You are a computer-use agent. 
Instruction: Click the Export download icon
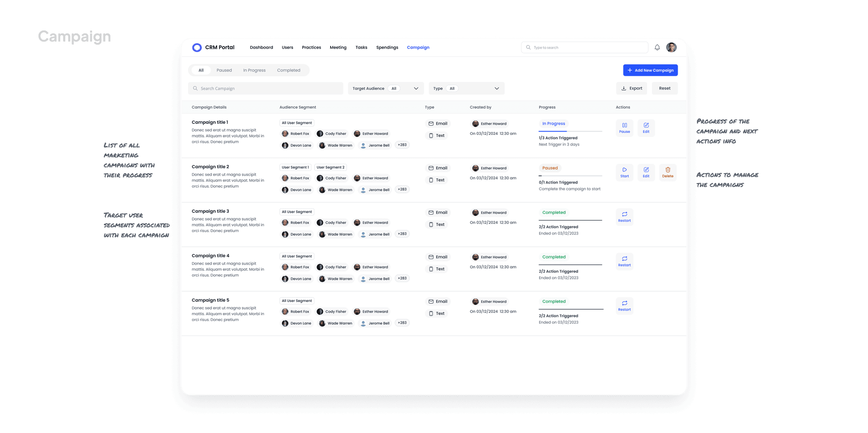click(x=623, y=88)
